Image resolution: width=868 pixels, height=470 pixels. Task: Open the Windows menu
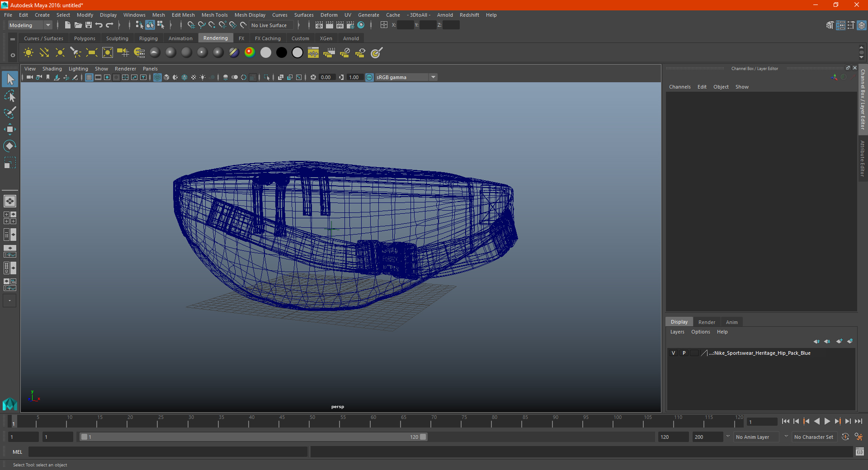tap(134, 15)
